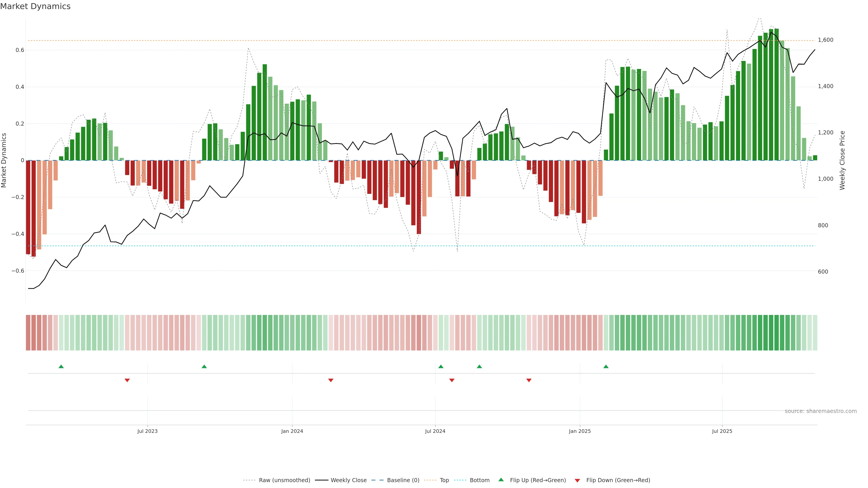Click the 1,600 right axis price label
The image size is (868, 488).
click(x=826, y=40)
